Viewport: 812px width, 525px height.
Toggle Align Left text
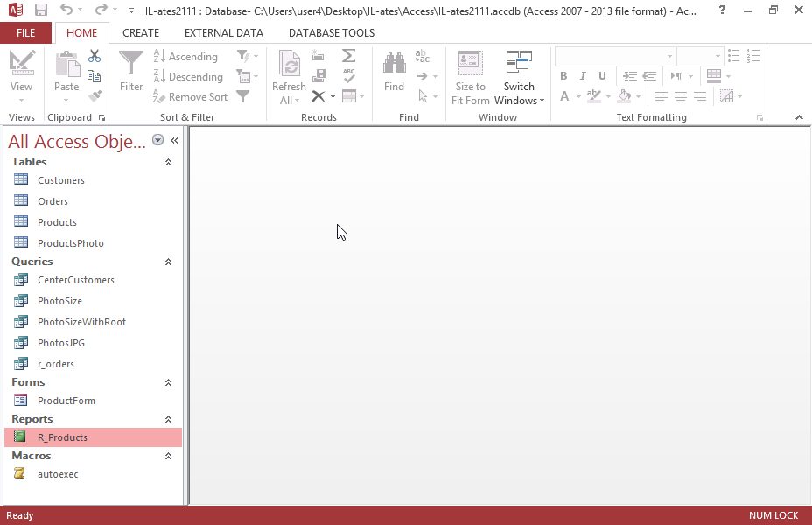click(661, 96)
